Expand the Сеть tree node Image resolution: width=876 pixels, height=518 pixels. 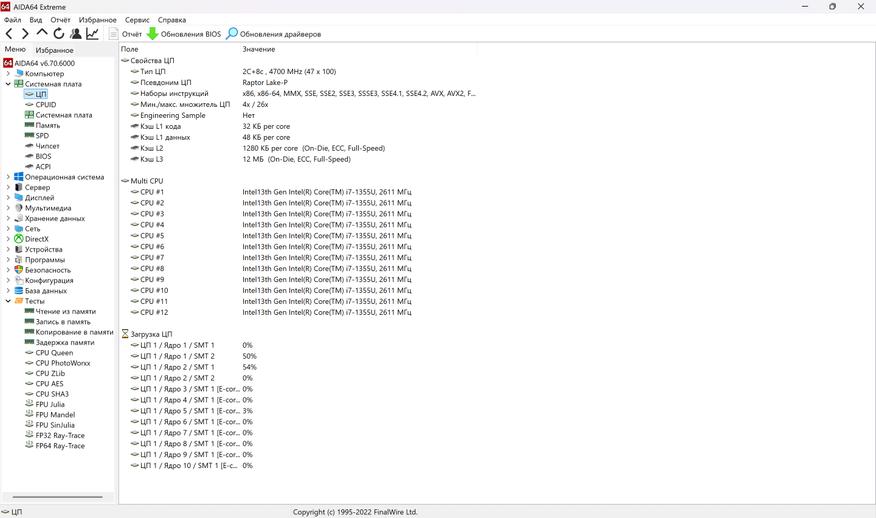coord(8,229)
